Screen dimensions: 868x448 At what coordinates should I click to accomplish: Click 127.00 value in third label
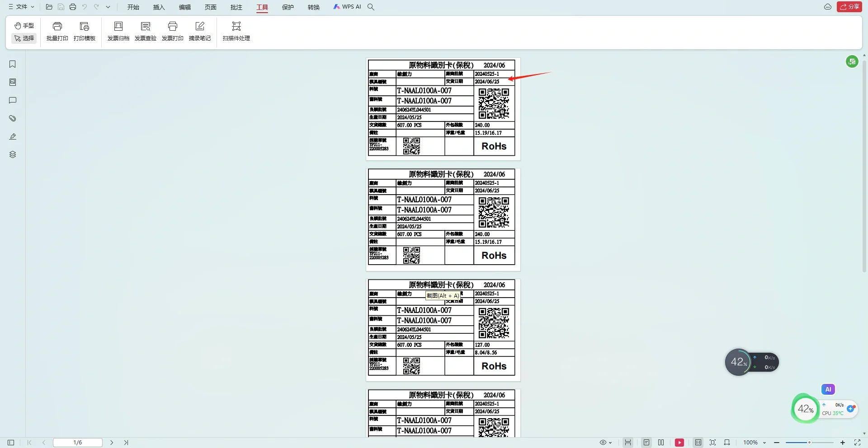pyautogui.click(x=482, y=345)
